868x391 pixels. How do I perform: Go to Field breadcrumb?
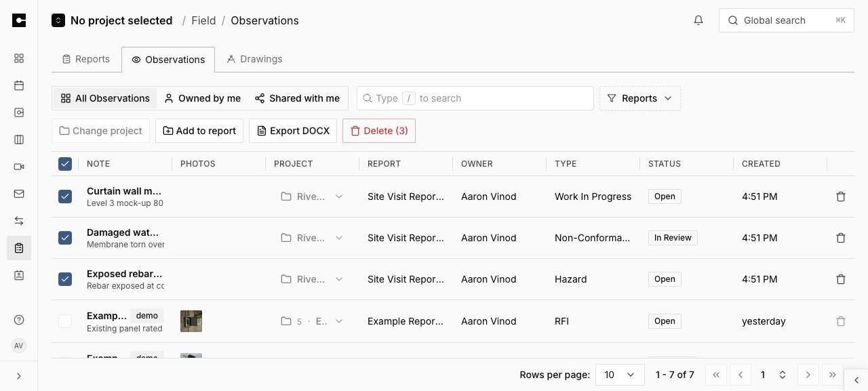pyautogui.click(x=203, y=20)
